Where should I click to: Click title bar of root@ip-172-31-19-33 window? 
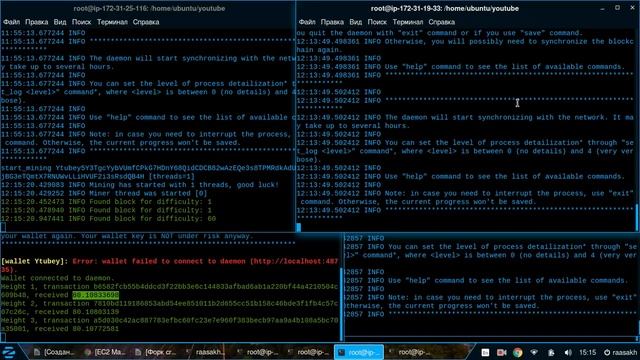tap(445, 8)
